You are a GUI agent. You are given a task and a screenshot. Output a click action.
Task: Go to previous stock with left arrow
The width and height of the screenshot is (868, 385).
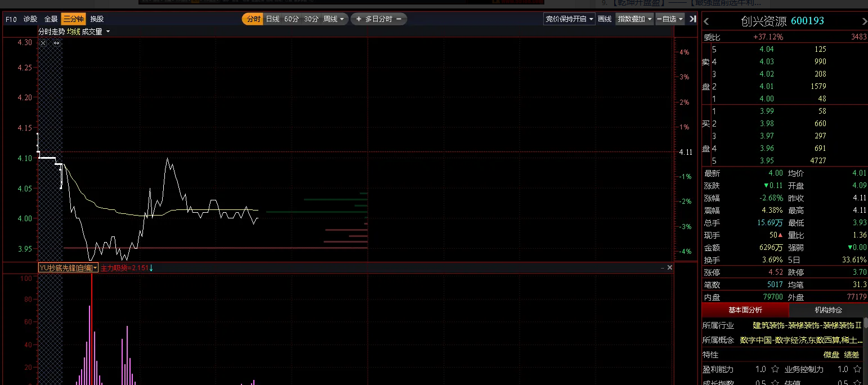[707, 21]
